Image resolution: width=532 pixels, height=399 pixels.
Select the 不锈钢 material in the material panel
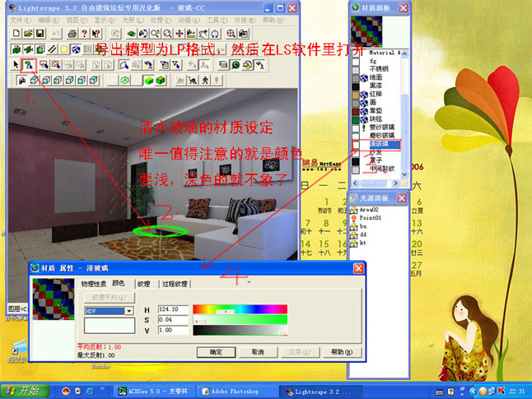pos(379,69)
